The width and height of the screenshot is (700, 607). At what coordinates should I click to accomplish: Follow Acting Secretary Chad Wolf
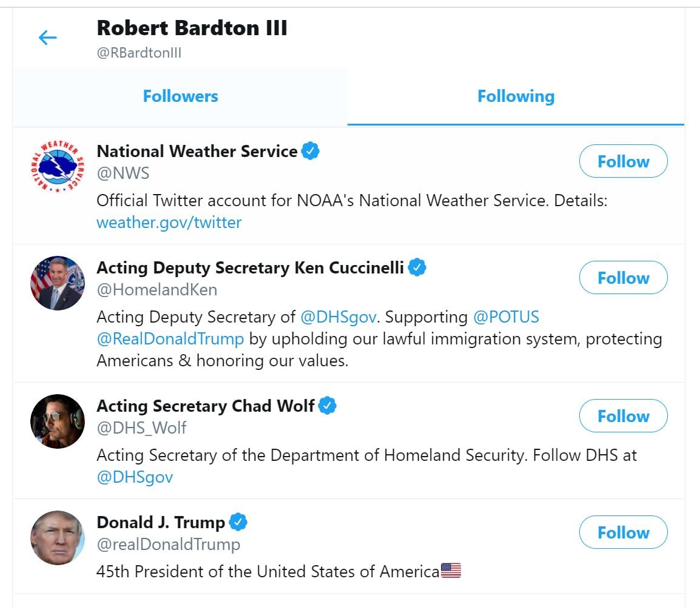tap(623, 416)
